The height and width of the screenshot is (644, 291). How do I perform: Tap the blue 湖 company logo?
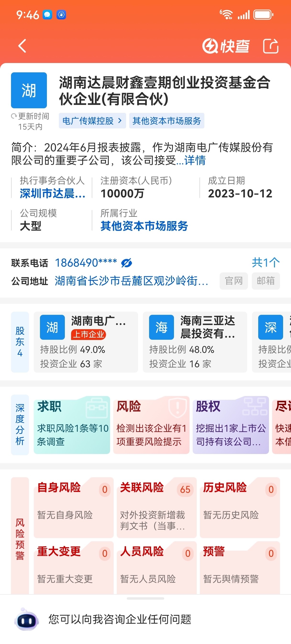coord(29,90)
